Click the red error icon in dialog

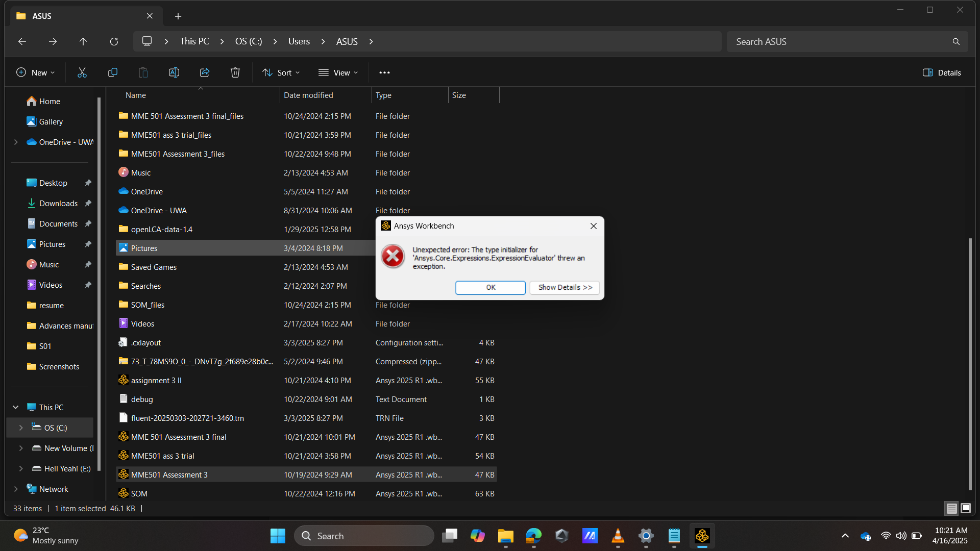pyautogui.click(x=393, y=257)
